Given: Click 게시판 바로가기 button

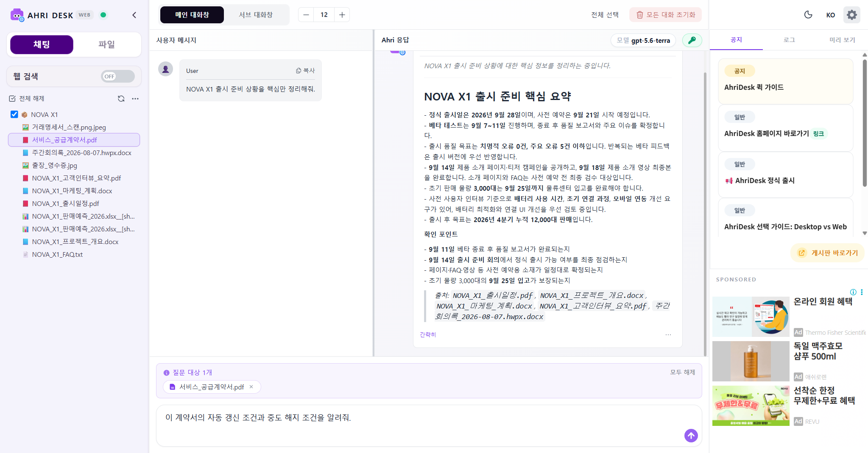Looking at the screenshot, I should click(x=828, y=253).
